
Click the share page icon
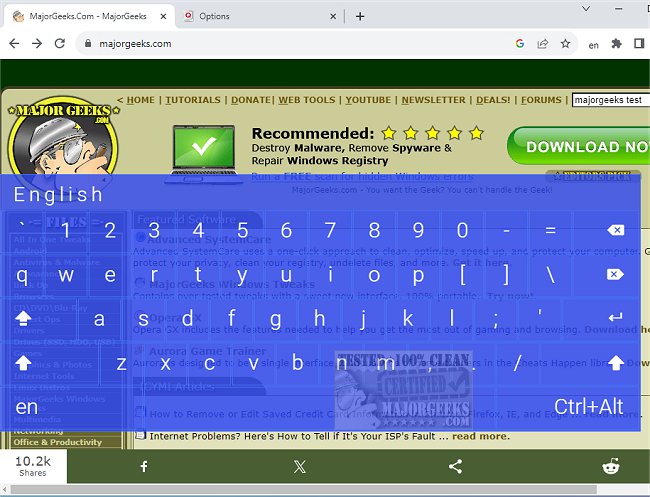point(543,44)
